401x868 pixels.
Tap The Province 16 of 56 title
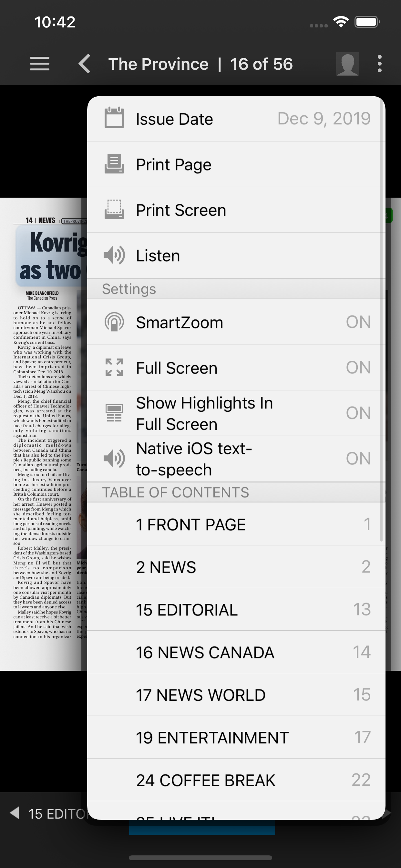coord(200,64)
